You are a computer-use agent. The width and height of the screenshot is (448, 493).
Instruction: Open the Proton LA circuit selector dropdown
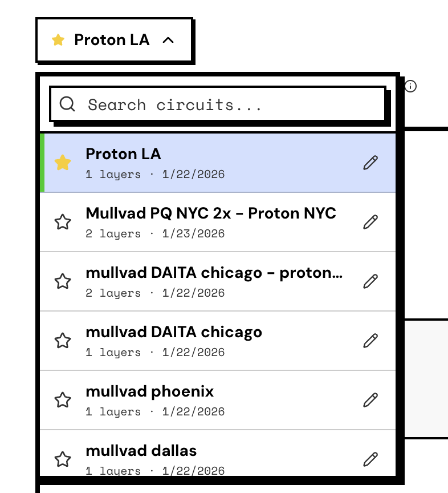pyautogui.click(x=111, y=40)
